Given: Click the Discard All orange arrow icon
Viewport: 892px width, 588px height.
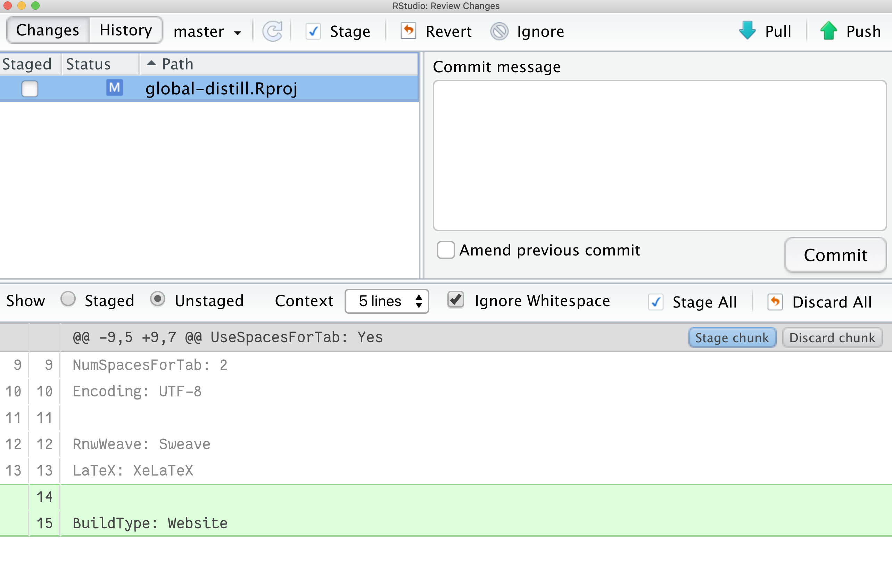Looking at the screenshot, I should point(775,302).
